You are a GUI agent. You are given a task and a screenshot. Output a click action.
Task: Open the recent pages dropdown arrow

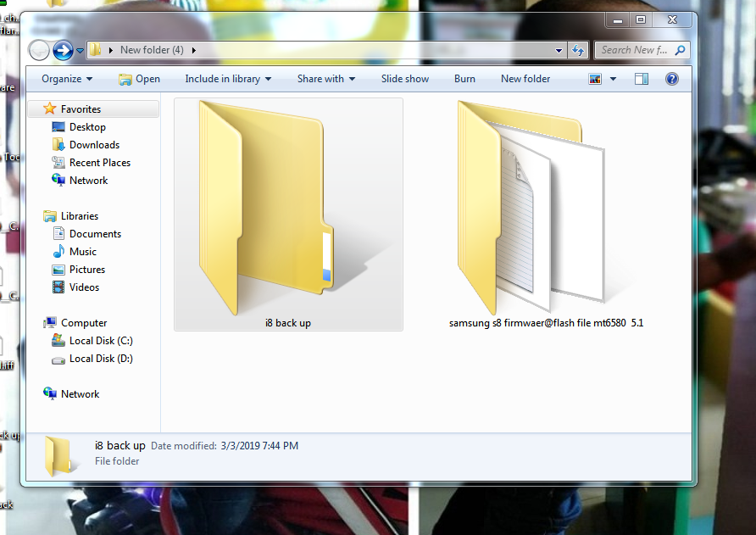(x=80, y=50)
